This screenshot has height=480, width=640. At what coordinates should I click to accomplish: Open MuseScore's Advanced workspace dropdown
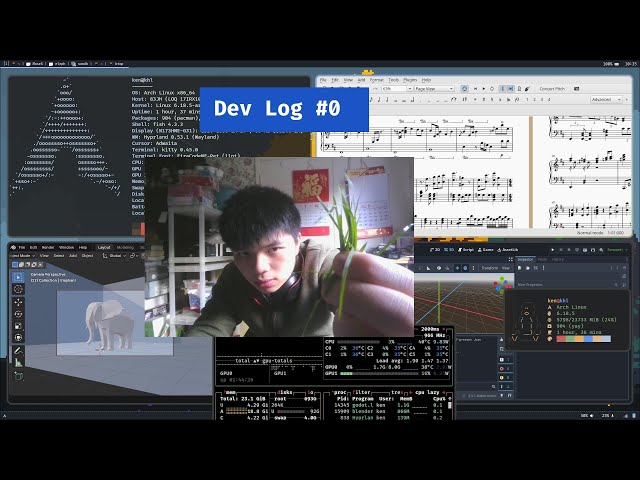pos(606,99)
